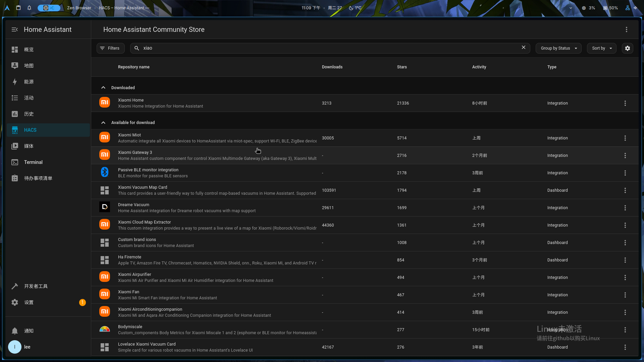
Task: Click the notifications bell in sidebar
Action: [x=15, y=331]
